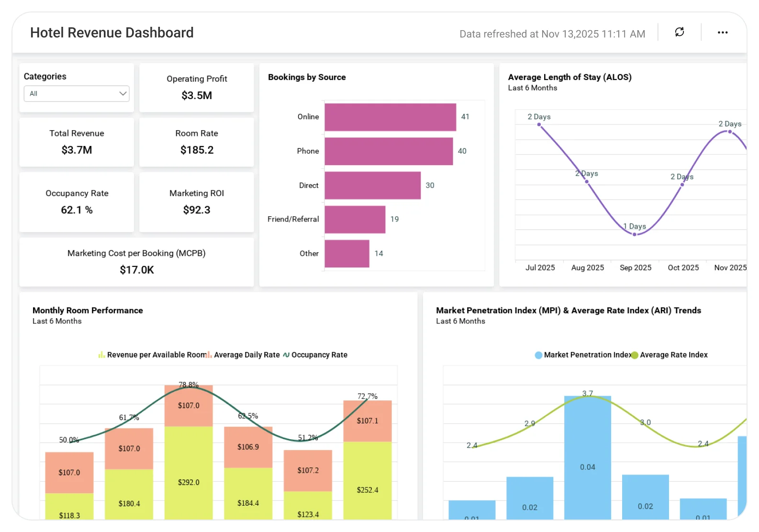Click the Sep 2025 axis label

coord(636,268)
